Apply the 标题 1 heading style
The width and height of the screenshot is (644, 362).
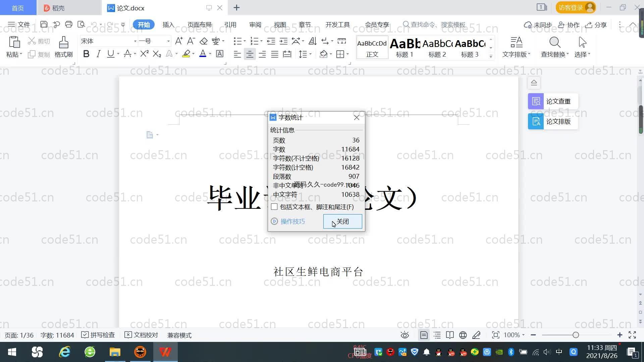[405, 48]
